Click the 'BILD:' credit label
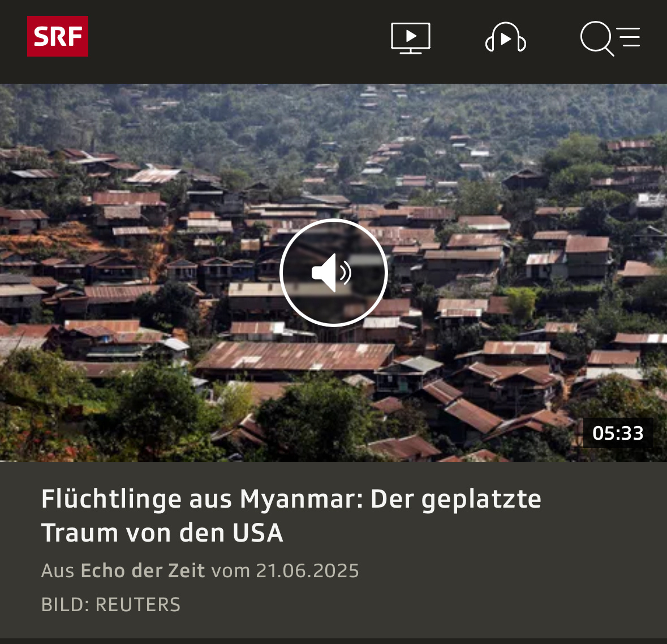Image resolution: width=667 pixels, height=644 pixels. pyautogui.click(x=66, y=604)
